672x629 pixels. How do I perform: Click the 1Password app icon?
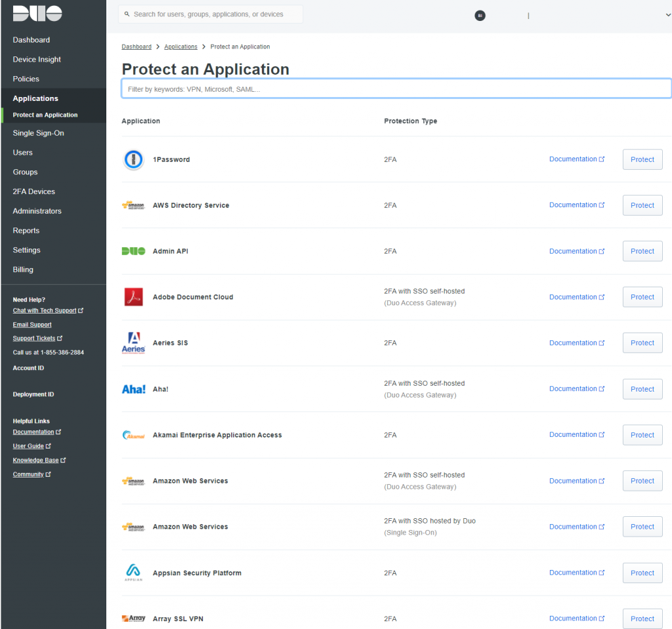point(133,159)
